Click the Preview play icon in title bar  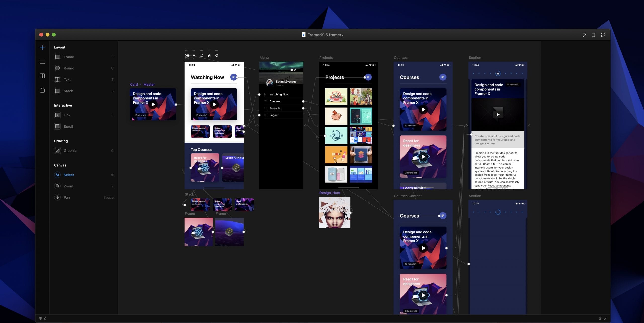pos(584,35)
